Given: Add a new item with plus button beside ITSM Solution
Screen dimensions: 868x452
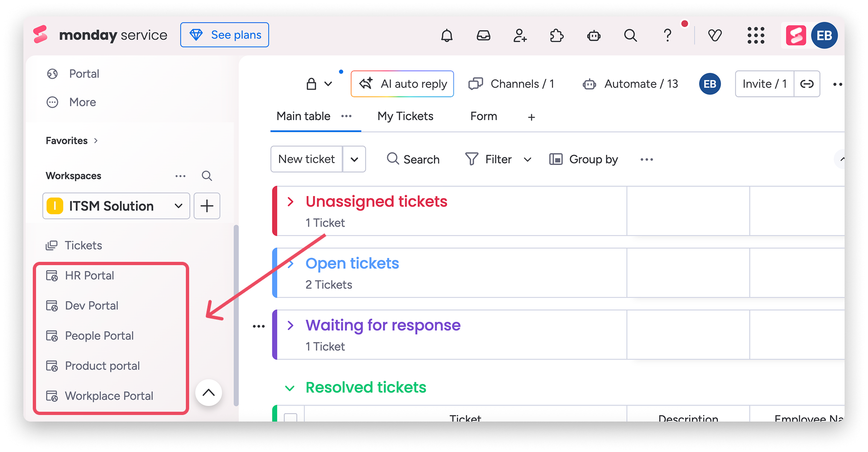Looking at the screenshot, I should 207,206.
